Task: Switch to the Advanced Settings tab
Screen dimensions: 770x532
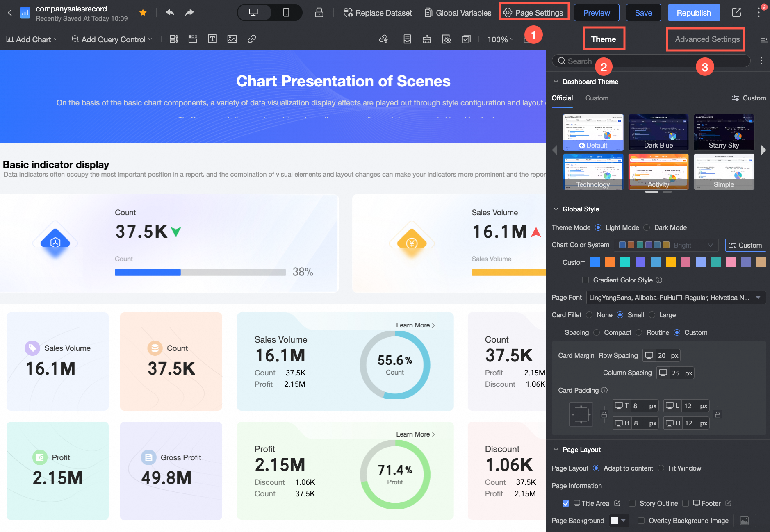Action: point(707,39)
